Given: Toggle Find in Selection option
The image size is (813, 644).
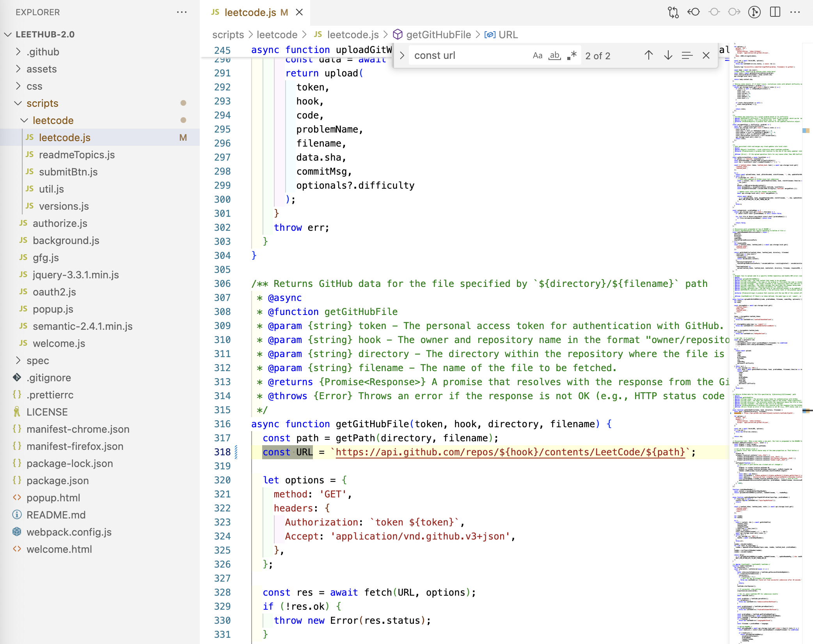Looking at the screenshot, I should click(x=687, y=55).
